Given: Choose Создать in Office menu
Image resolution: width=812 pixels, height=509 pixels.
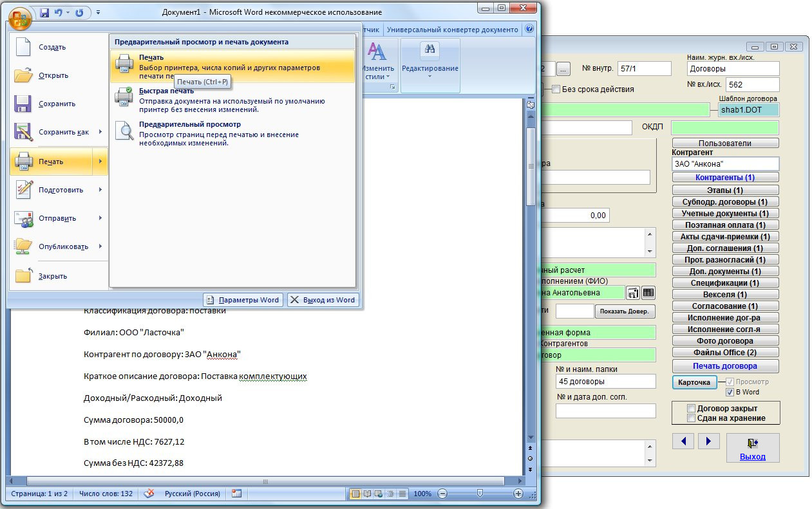Looking at the screenshot, I should 59,47.
